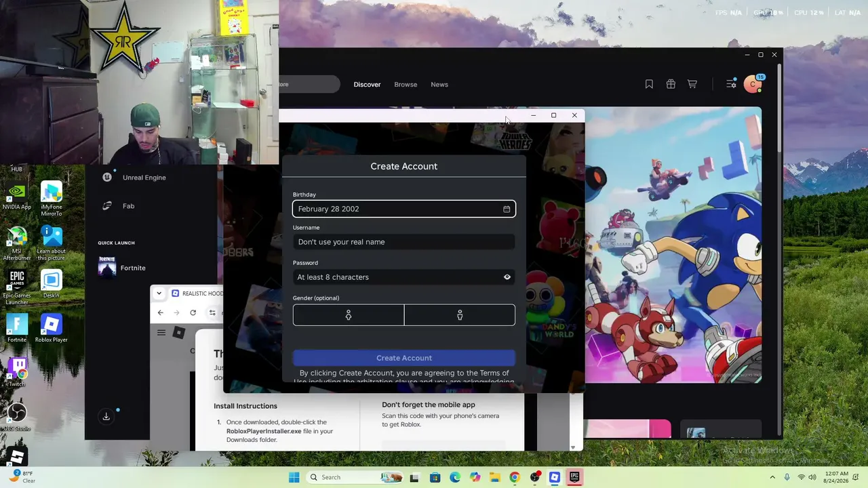Toggle password visibility eye icon
This screenshot has height=488, width=868.
(x=507, y=277)
